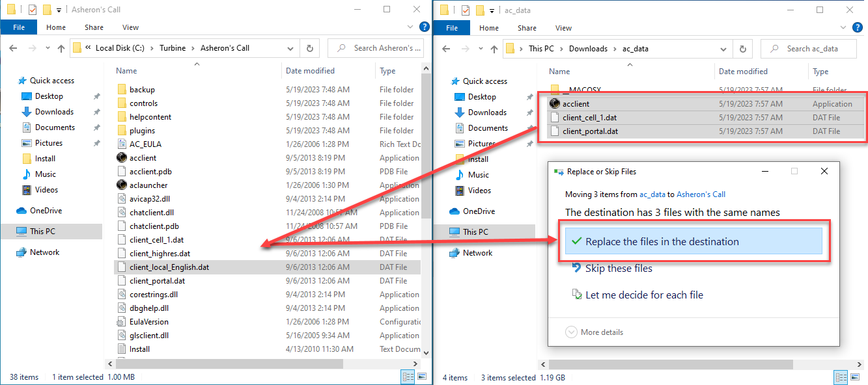Image resolution: width=868 pixels, height=385 pixels.
Task: Click the up-directory arrow in ac_data window
Action: [x=491, y=49]
